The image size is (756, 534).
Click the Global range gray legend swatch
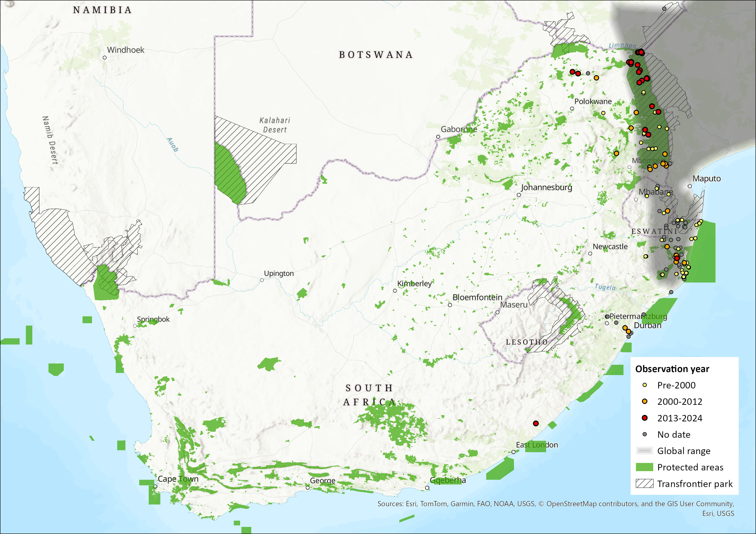[x=644, y=451]
